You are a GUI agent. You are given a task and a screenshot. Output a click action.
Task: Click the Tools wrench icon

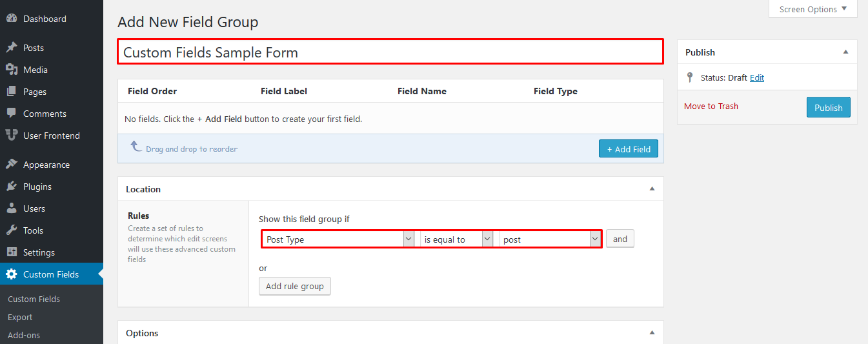(x=11, y=230)
